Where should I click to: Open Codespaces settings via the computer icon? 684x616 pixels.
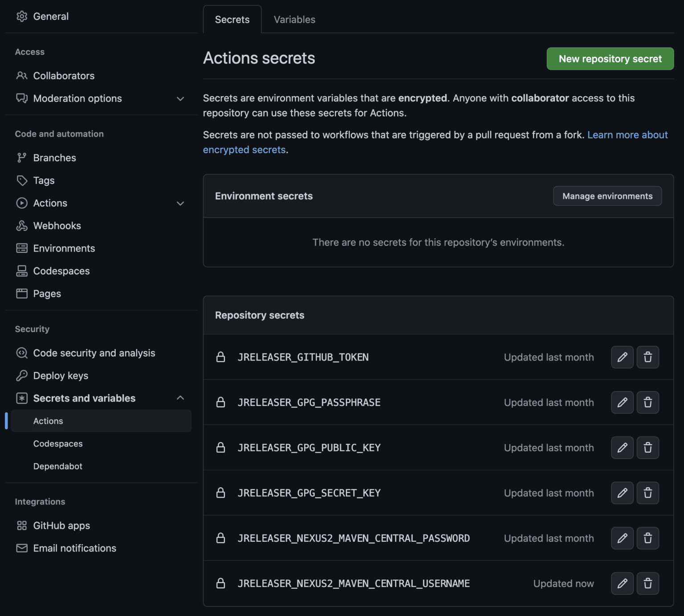61,271
